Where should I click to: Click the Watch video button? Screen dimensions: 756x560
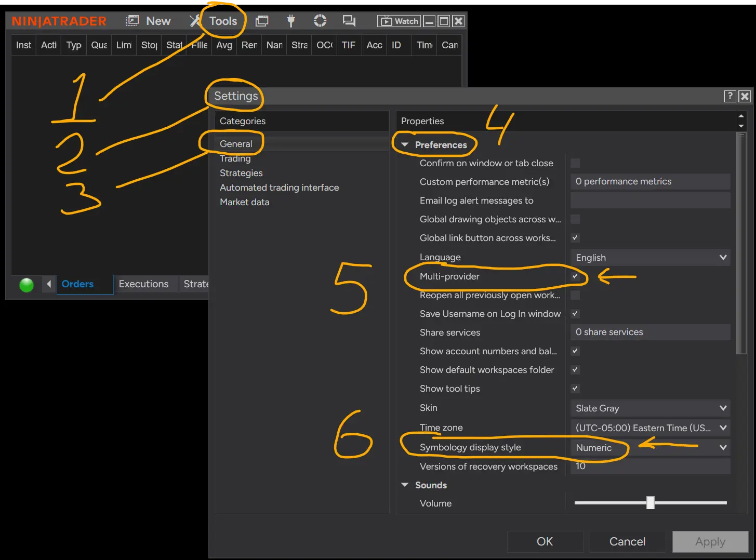(x=399, y=21)
